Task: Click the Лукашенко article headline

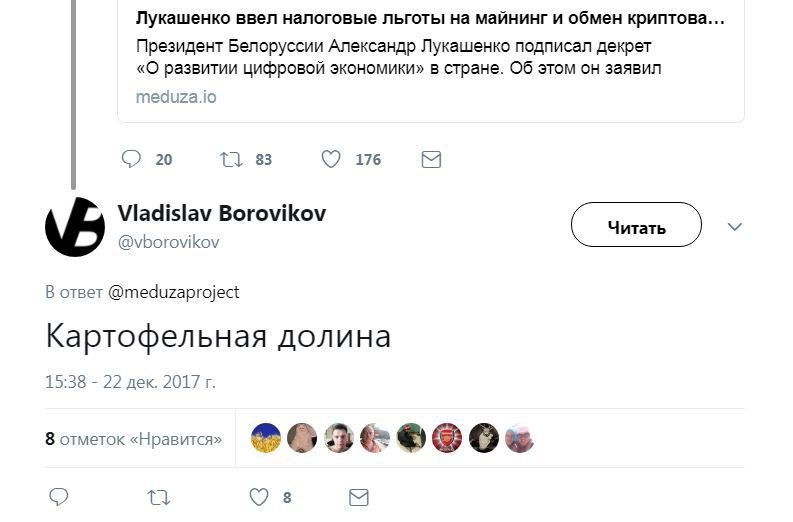Action: 430,19
